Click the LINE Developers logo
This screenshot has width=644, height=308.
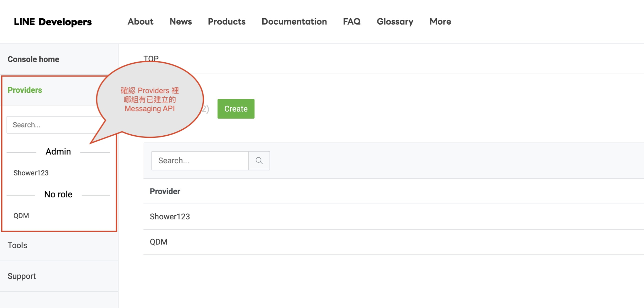pos(53,22)
